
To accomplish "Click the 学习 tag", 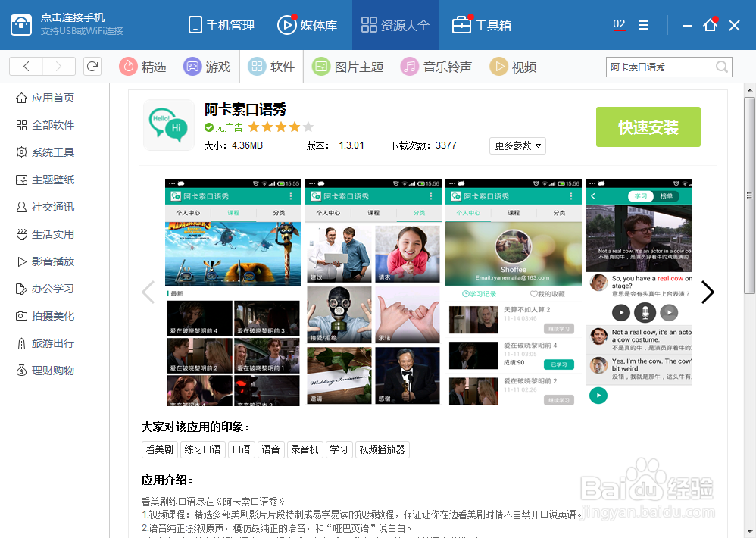I will click(339, 449).
